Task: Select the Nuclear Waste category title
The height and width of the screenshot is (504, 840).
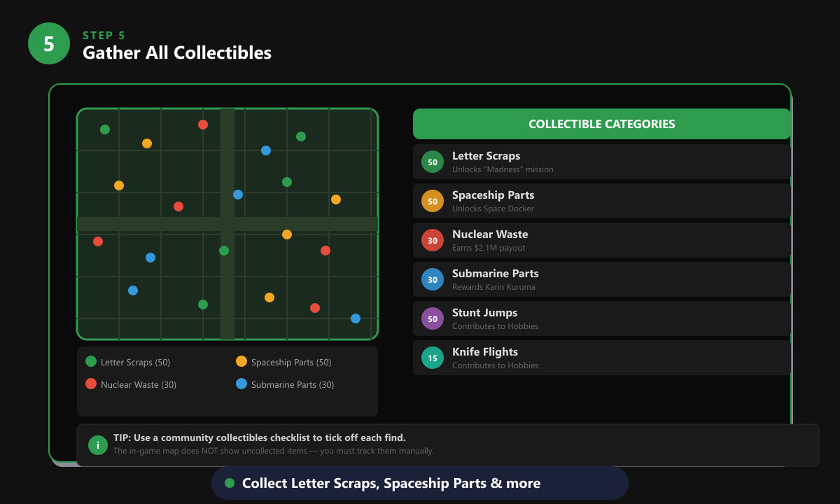Action: (x=490, y=234)
